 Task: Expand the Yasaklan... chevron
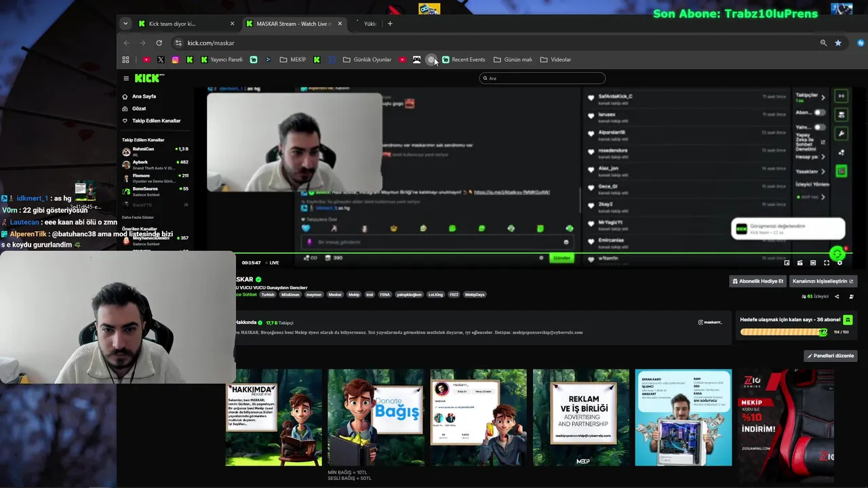point(823,171)
